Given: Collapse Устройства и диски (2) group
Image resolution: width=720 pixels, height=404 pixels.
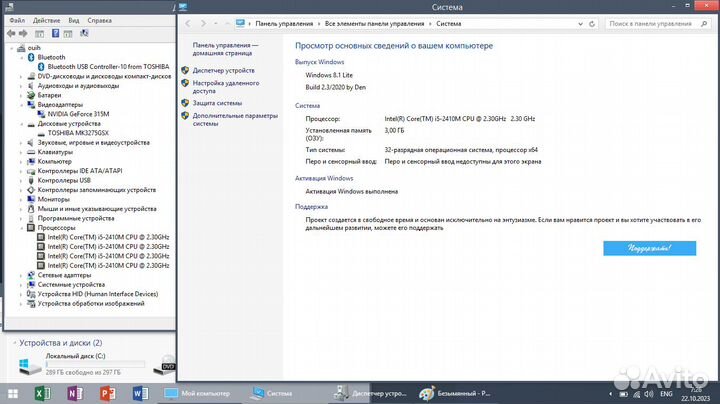Looking at the screenshot, I should click(14, 343).
